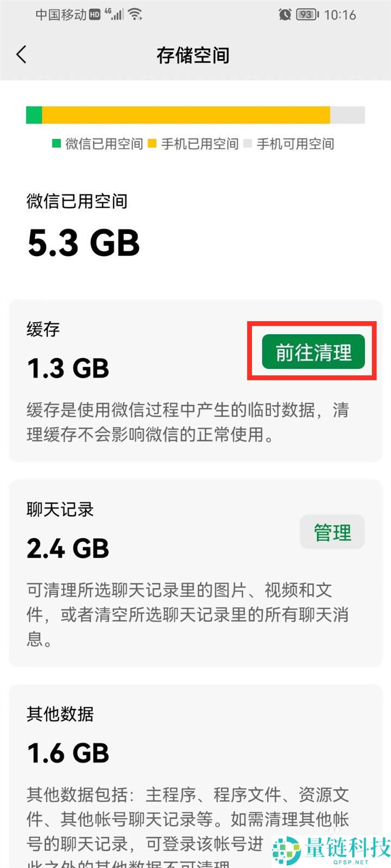Select the 存储空间 page title

(193, 55)
